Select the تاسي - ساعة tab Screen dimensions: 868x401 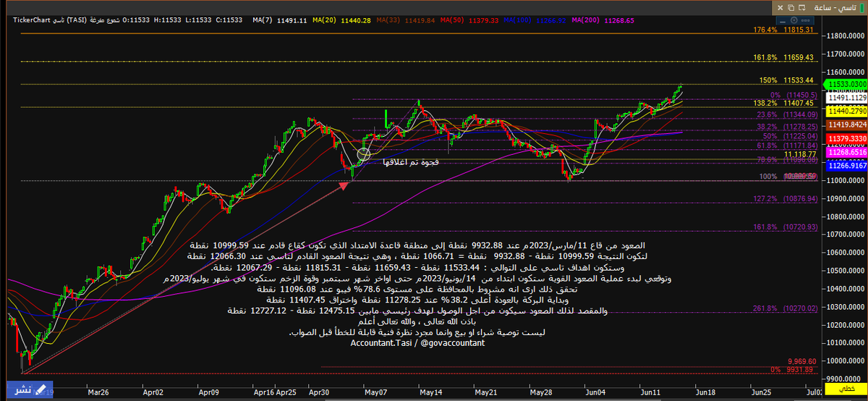[819, 8]
